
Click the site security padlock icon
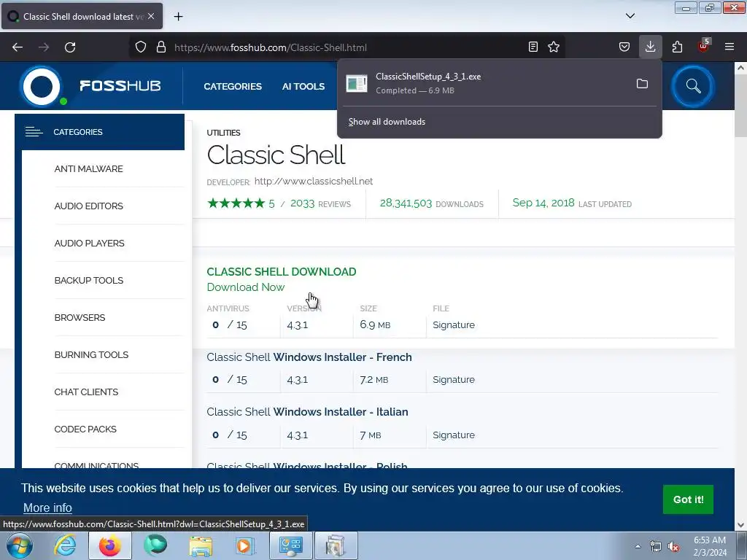161,47
